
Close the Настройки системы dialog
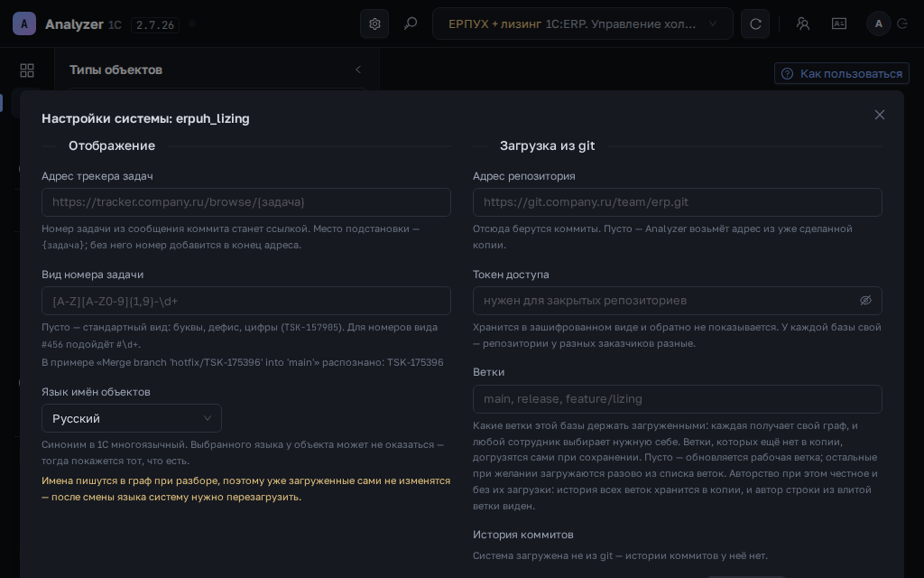coord(879,115)
